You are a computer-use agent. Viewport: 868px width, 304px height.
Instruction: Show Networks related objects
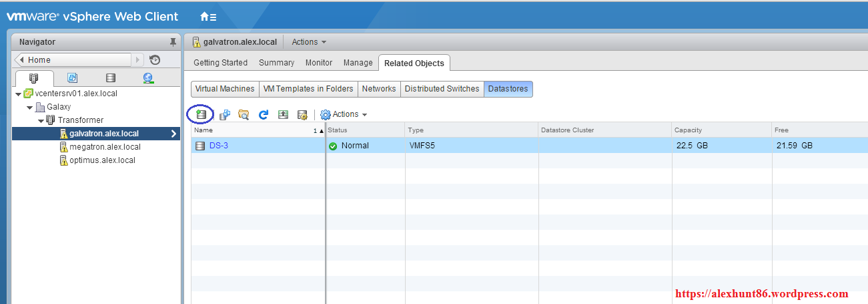379,89
